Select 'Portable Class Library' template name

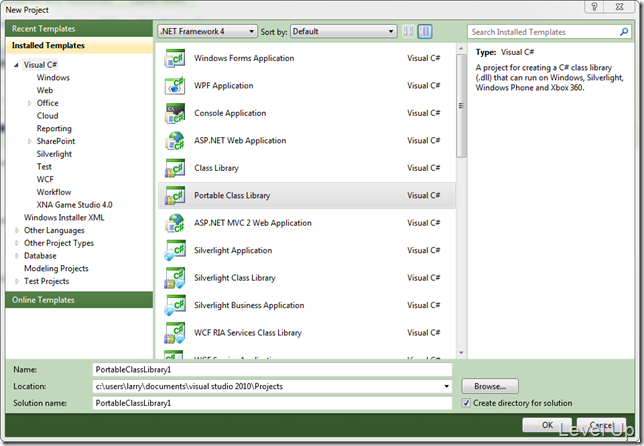click(232, 195)
